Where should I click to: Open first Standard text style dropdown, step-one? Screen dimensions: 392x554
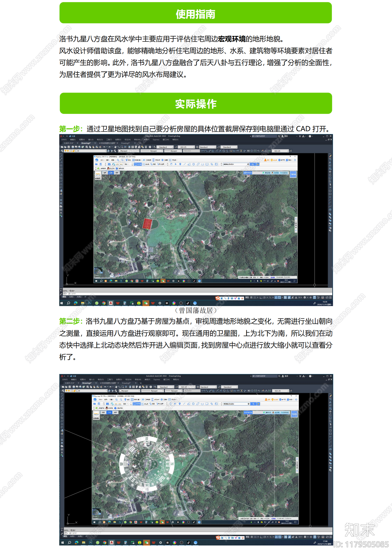pyautogui.click(x=165, y=147)
